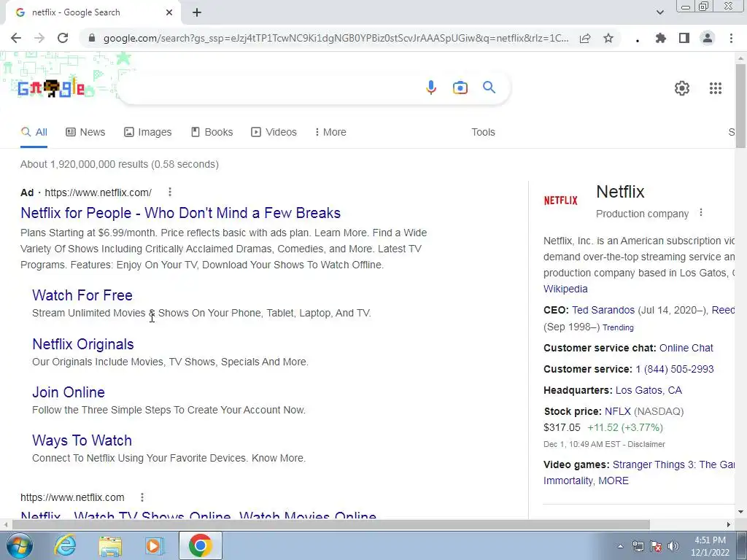The width and height of the screenshot is (747, 560).
Task: Click the browser back arrow
Action: click(x=16, y=38)
